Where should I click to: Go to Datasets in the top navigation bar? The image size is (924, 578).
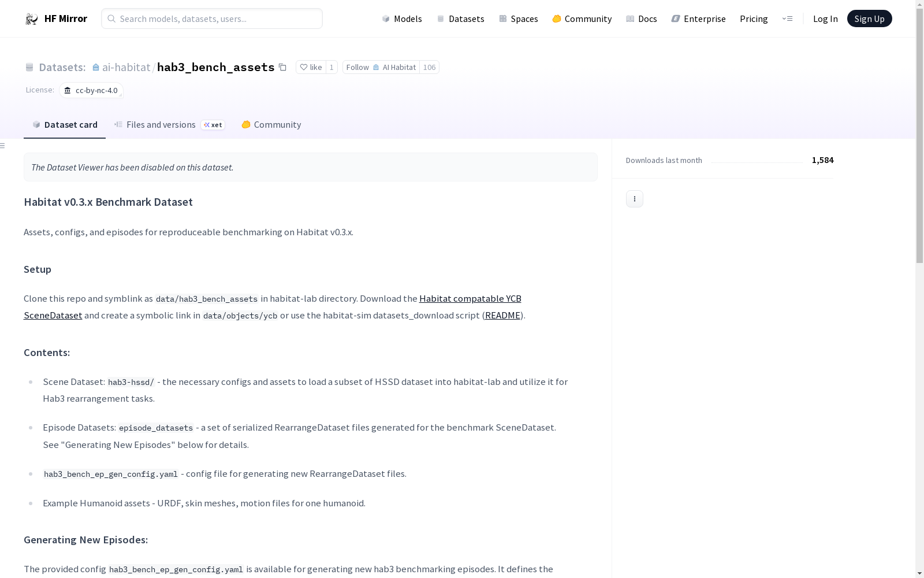click(460, 18)
